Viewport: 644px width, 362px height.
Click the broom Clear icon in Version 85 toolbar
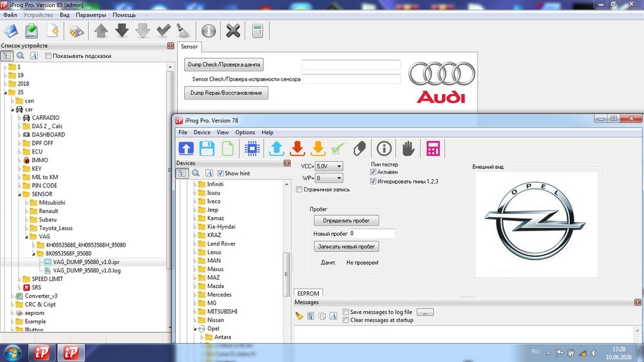pyautogui.click(x=182, y=31)
